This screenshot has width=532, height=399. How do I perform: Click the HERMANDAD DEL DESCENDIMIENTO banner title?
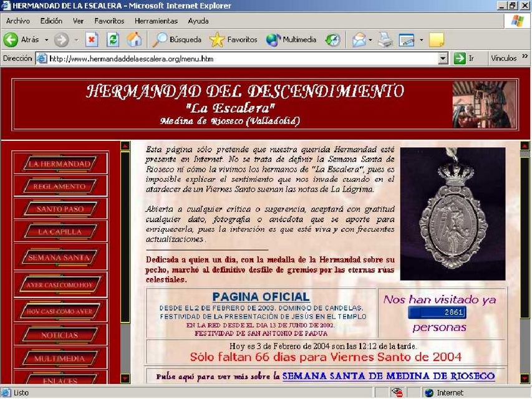coord(245,91)
